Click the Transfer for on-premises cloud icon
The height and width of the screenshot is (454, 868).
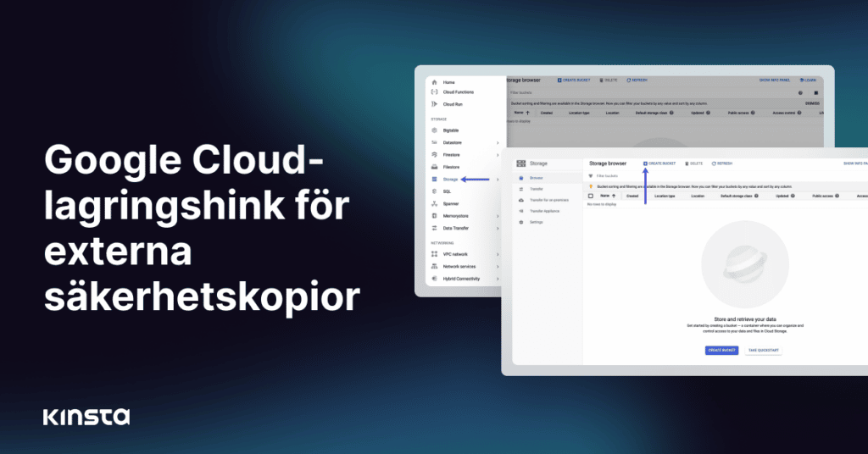point(521,200)
